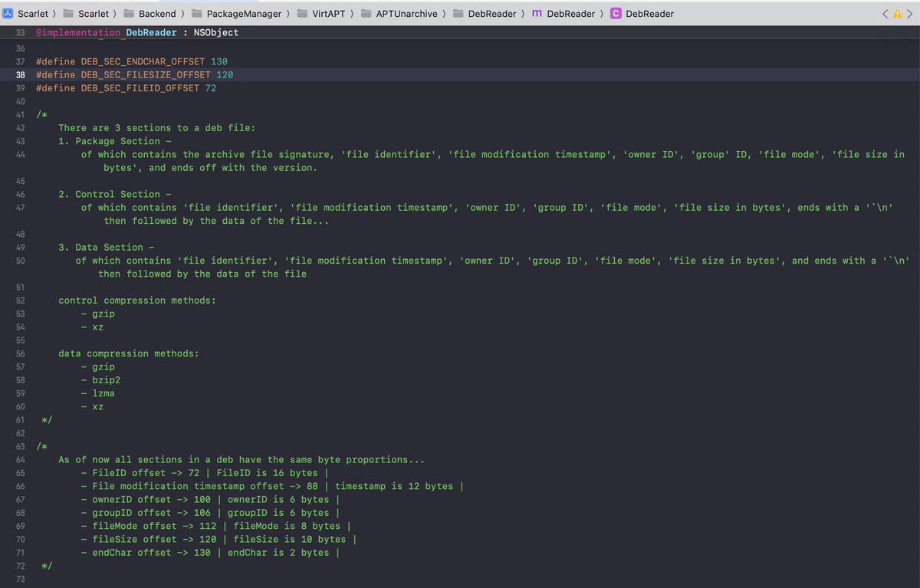Click the 'File modification timestamp offset' line
Screen dimensions: 920x588
pos(272,486)
